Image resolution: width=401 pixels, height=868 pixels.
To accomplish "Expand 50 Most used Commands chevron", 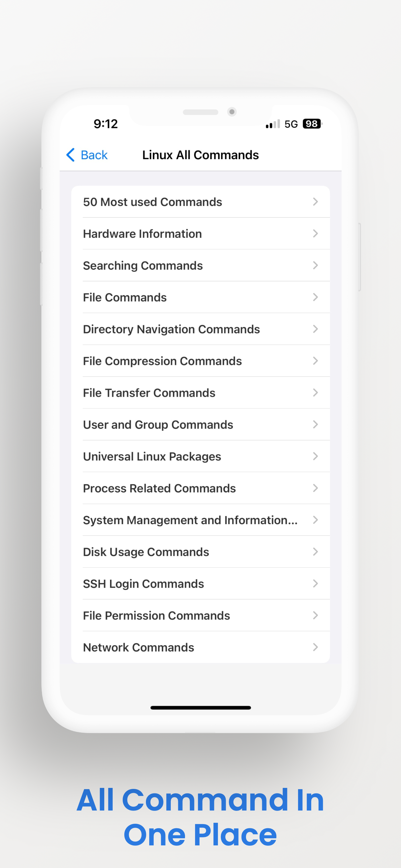I will coord(315,201).
